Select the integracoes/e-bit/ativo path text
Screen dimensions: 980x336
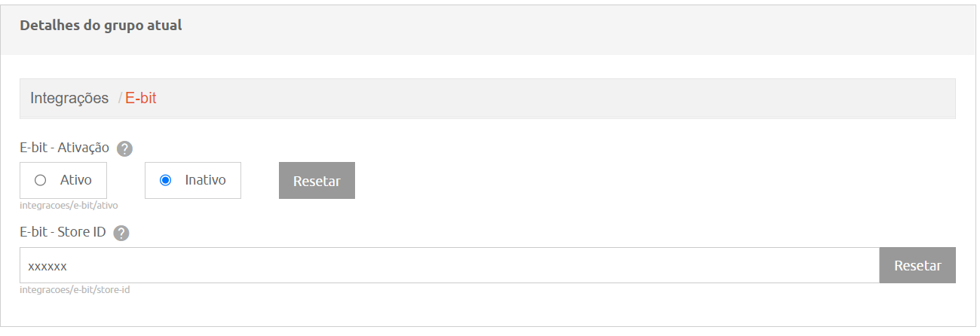(69, 205)
